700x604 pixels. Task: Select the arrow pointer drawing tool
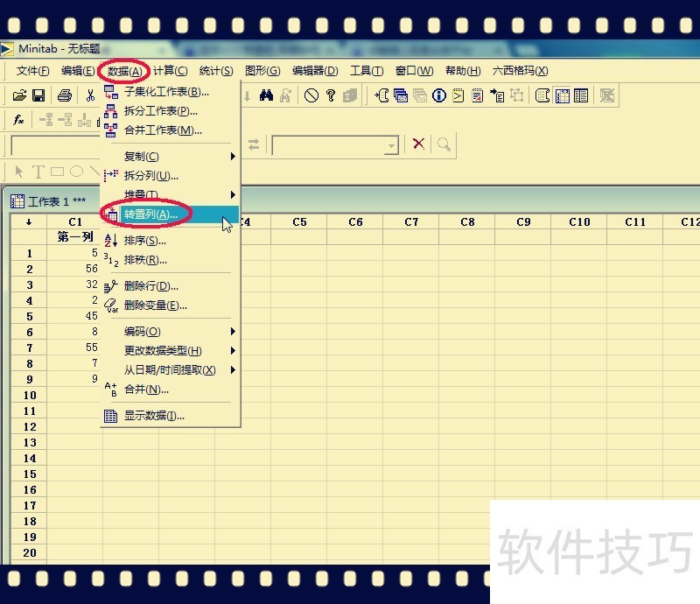[x=18, y=171]
